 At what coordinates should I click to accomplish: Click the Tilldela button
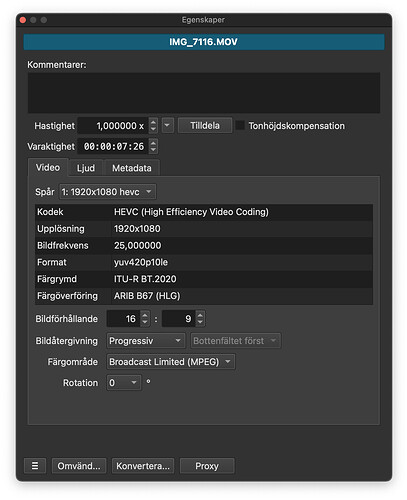point(205,126)
